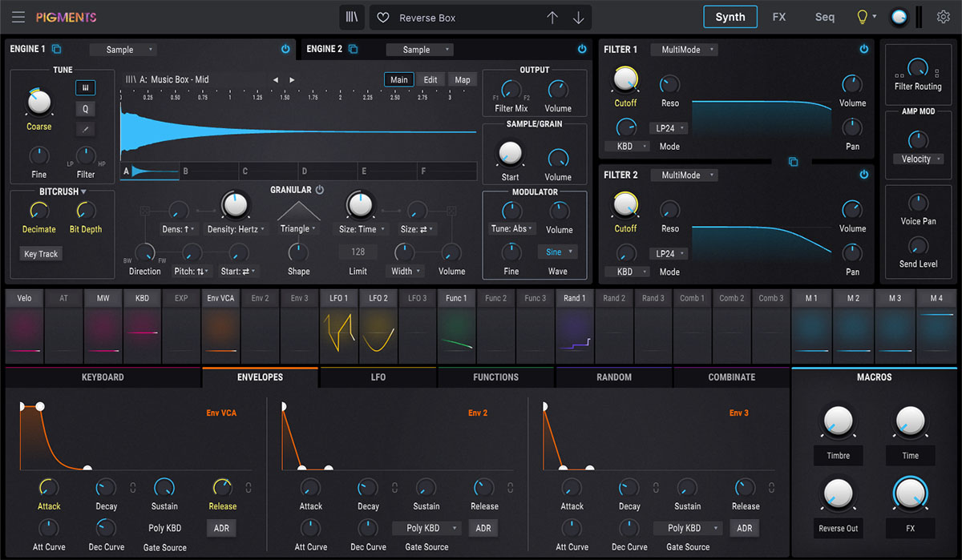Click the Filter 1 Cutoff knob
The height and width of the screenshot is (560, 962).
(624, 79)
